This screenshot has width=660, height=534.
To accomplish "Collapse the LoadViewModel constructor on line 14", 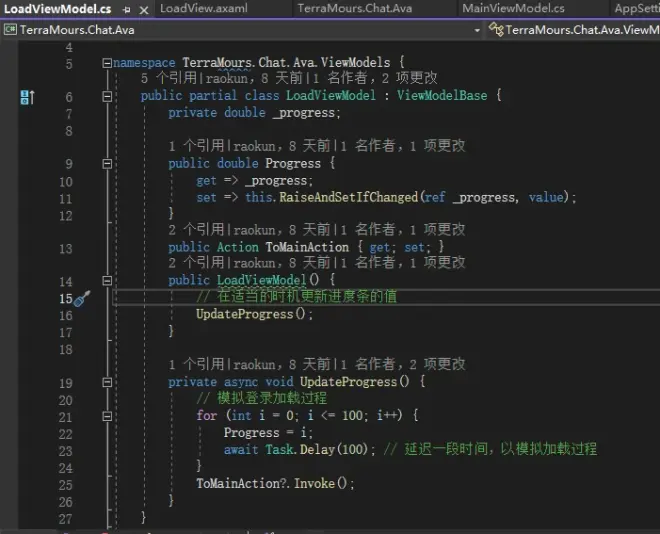I will point(107,282).
